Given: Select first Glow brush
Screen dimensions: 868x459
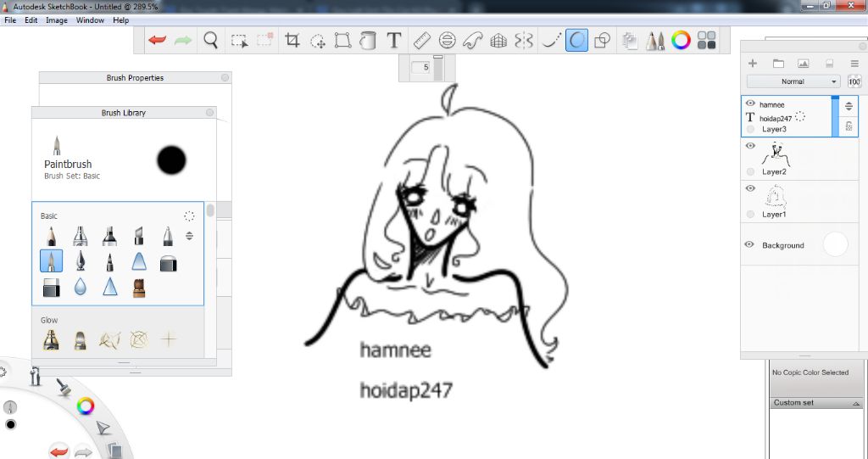Looking at the screenshot, I should [51, 339].
